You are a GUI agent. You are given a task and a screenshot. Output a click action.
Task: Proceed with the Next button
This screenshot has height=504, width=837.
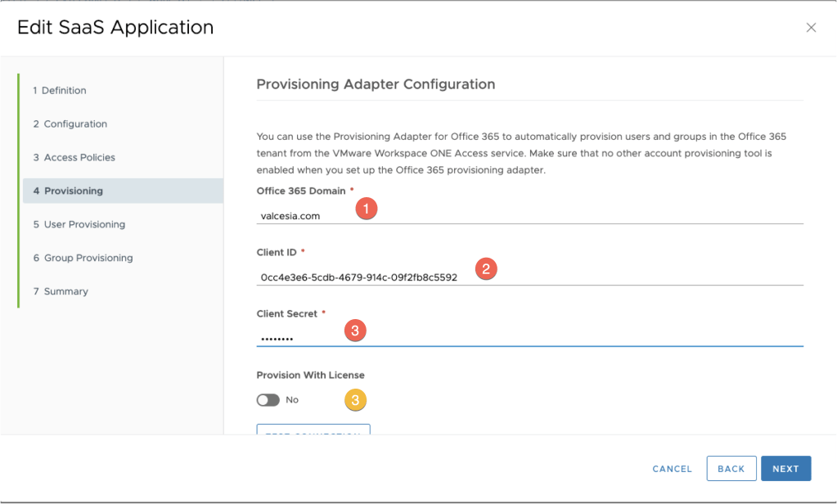click(x=785, y=469)
